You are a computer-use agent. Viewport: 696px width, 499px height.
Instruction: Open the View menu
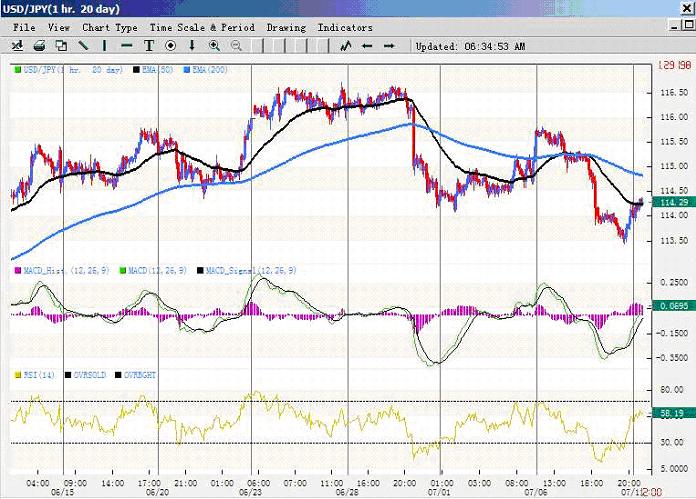pyautogui.click(x=59, y=28)
